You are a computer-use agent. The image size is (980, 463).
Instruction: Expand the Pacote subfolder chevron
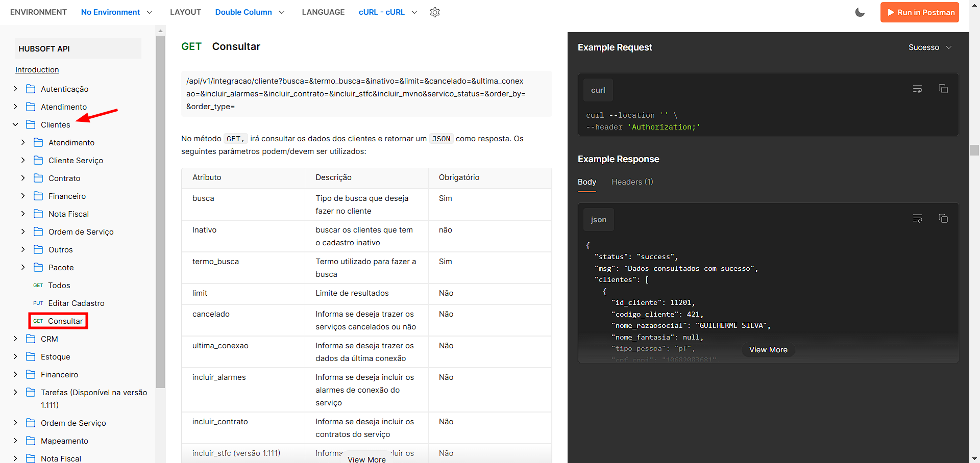click(23, 267)
